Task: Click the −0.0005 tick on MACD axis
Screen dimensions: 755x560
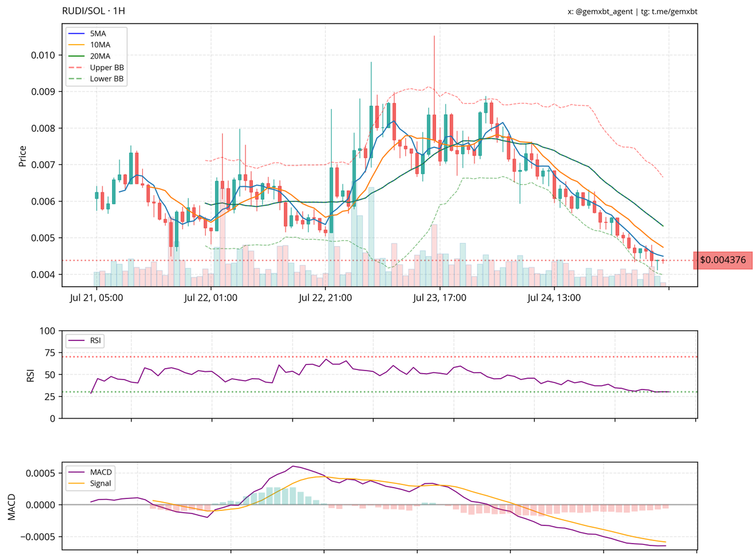Action: pos(36,537)
